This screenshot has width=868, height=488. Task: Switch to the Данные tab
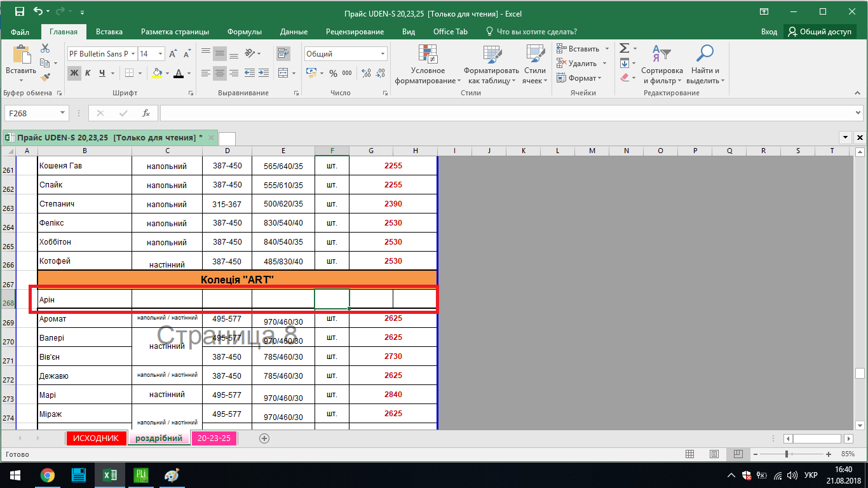(294, 32)
